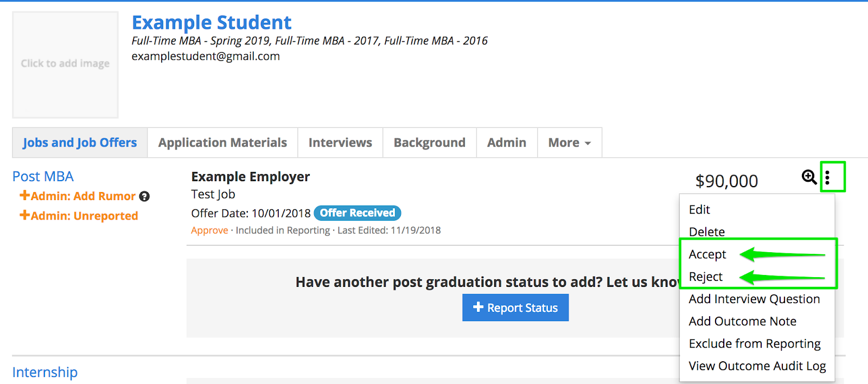The width and height of the screenshot is (868, 384).
Task: Click the help question mark near Add Rumor
Action: 144,196
